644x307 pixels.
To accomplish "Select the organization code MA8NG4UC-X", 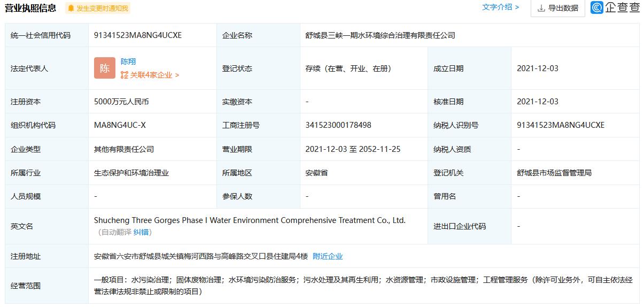I will pos(120,125).
